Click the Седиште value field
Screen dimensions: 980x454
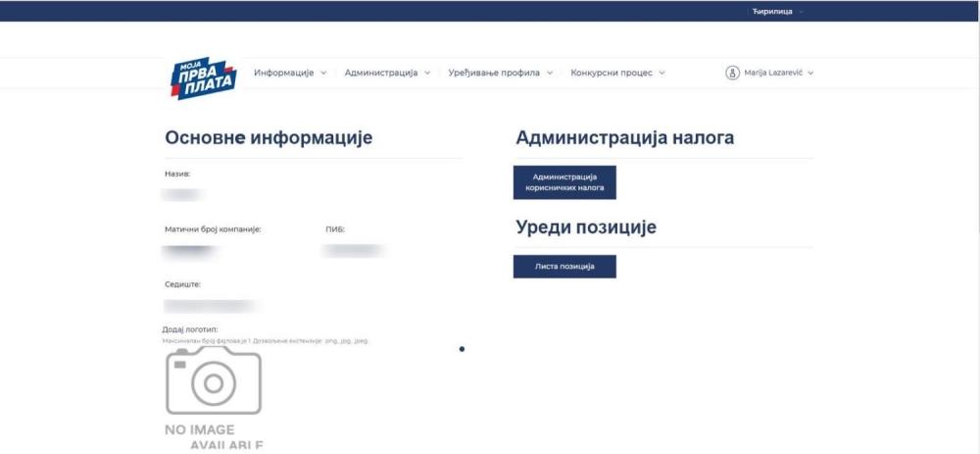[208, 307]
